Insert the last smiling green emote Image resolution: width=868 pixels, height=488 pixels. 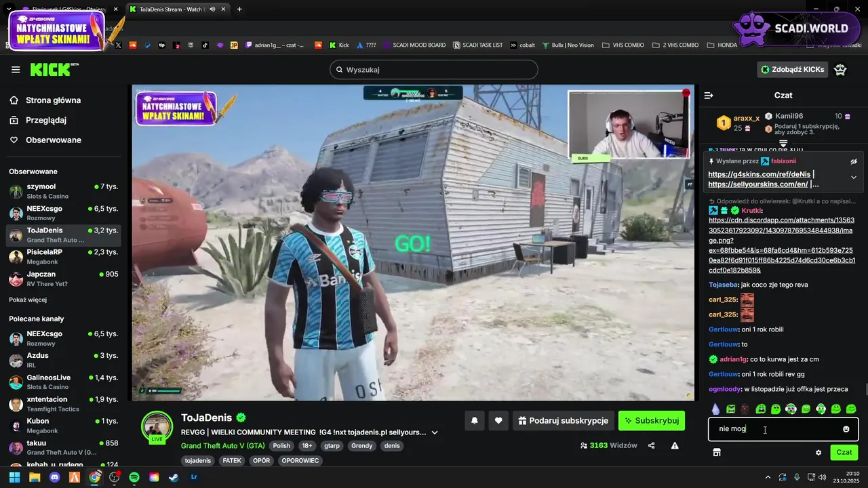click(852, 409)
